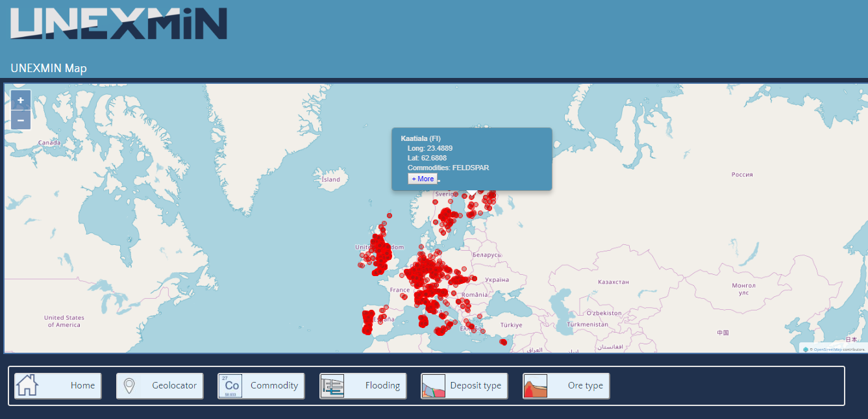Select the Co element Commodity icon
This screenshot has height=419, width=868.
point(230,386)
